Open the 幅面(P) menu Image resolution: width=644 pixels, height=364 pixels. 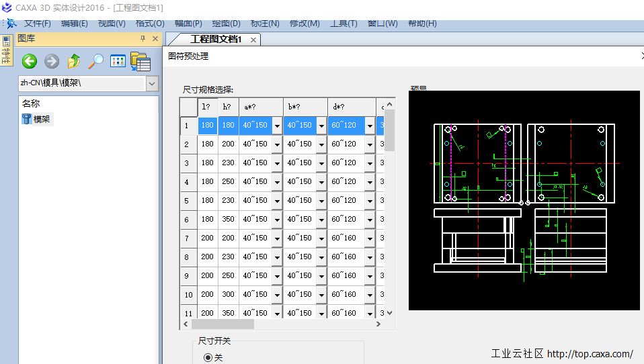[x=188, y=24]
